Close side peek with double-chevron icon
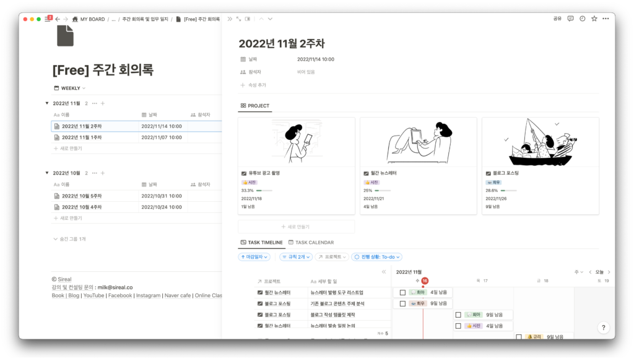Viewport: 634px width, 364px height. [x=230, y=19]
